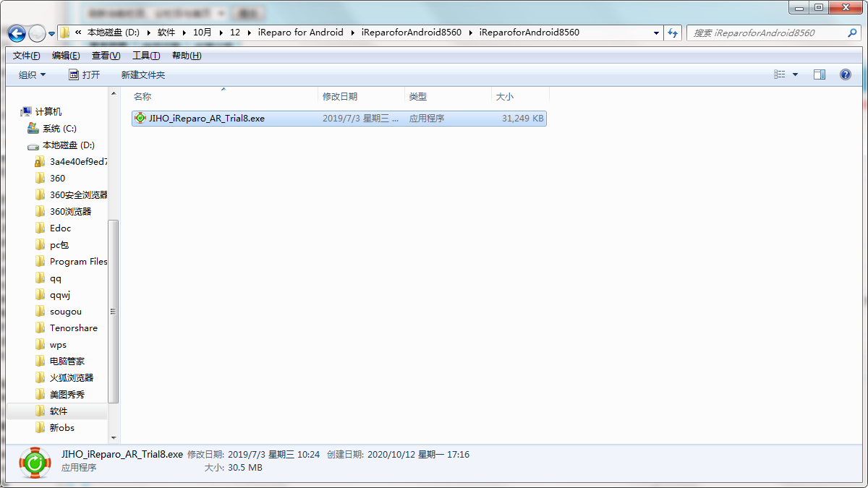Open the address bar history dropdown

pos(656,33)
